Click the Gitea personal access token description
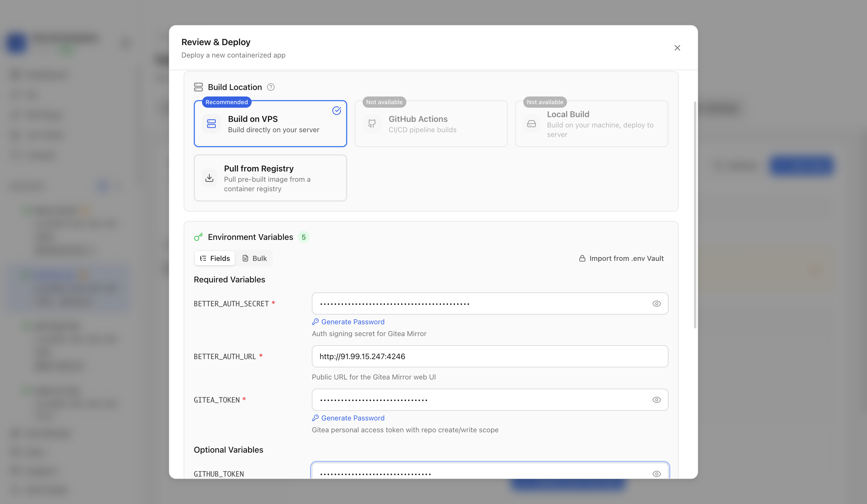 pos(405,430)
